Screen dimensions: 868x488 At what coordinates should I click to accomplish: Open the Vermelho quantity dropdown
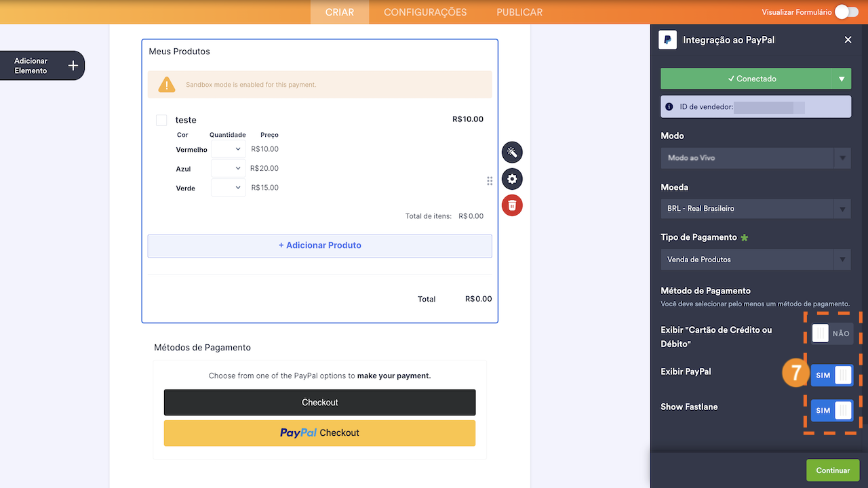229,149
